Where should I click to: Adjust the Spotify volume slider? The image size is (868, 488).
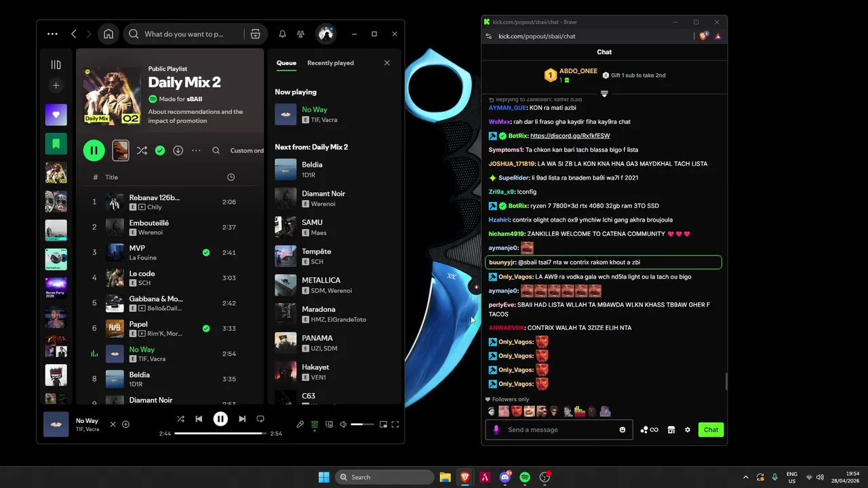(x=362, y=424)
